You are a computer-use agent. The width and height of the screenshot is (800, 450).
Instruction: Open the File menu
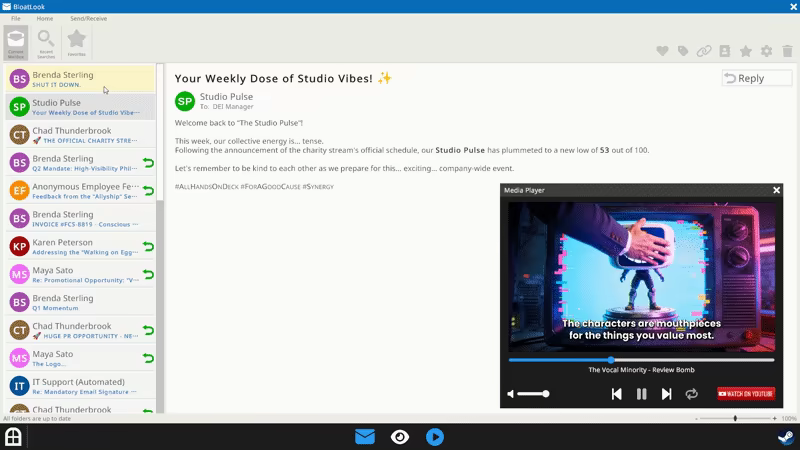pos(16,18)
